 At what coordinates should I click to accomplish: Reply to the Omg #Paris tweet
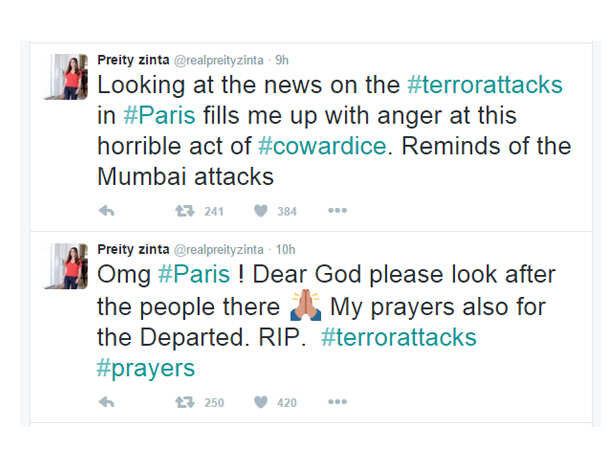[x=106, y=402]
